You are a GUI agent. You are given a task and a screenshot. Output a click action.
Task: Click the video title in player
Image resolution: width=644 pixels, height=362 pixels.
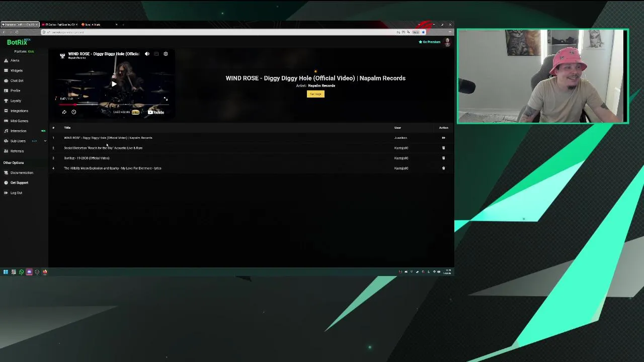click(104, 54)
